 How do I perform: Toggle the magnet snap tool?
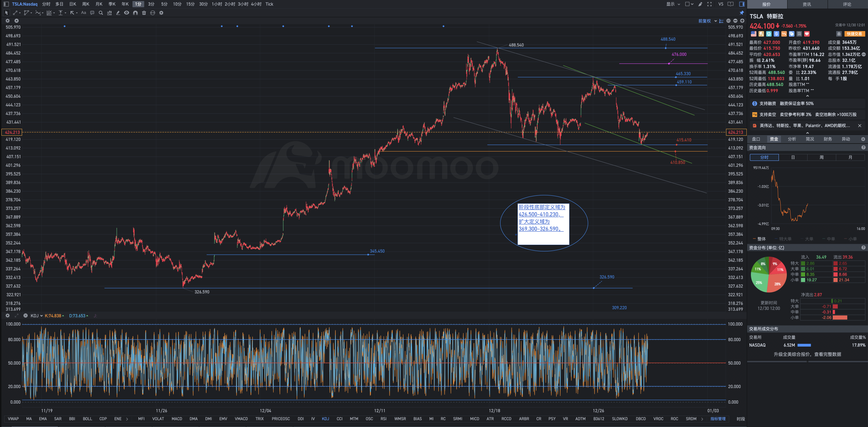coord(135,13)
